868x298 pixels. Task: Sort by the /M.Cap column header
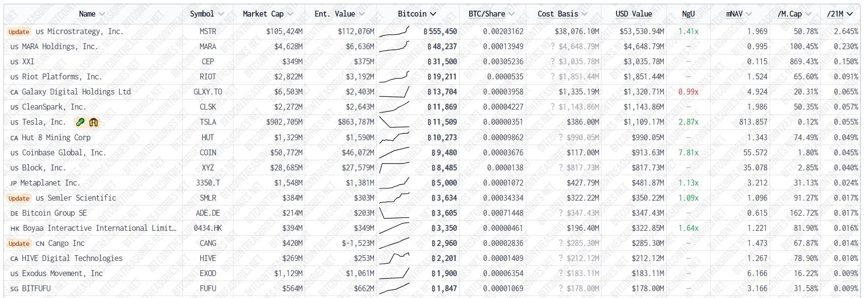coord(794,14)
